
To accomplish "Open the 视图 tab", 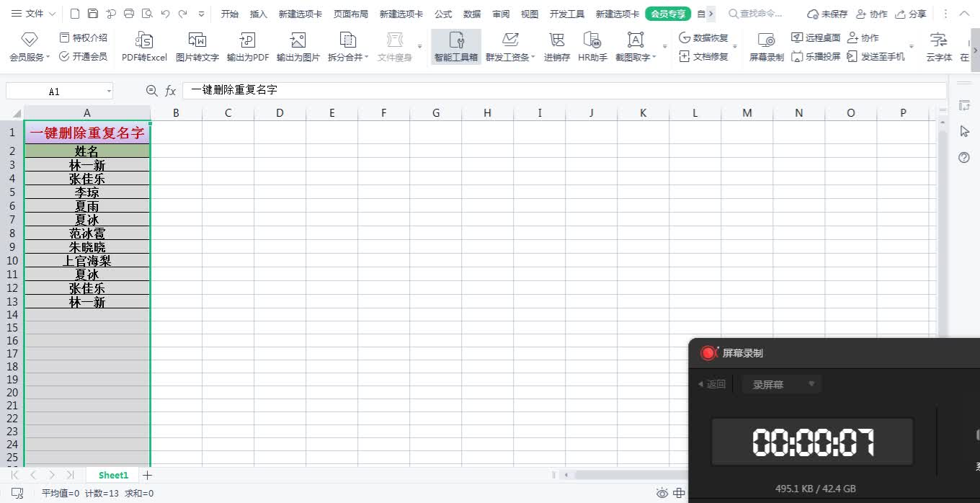I will [530, 14].
